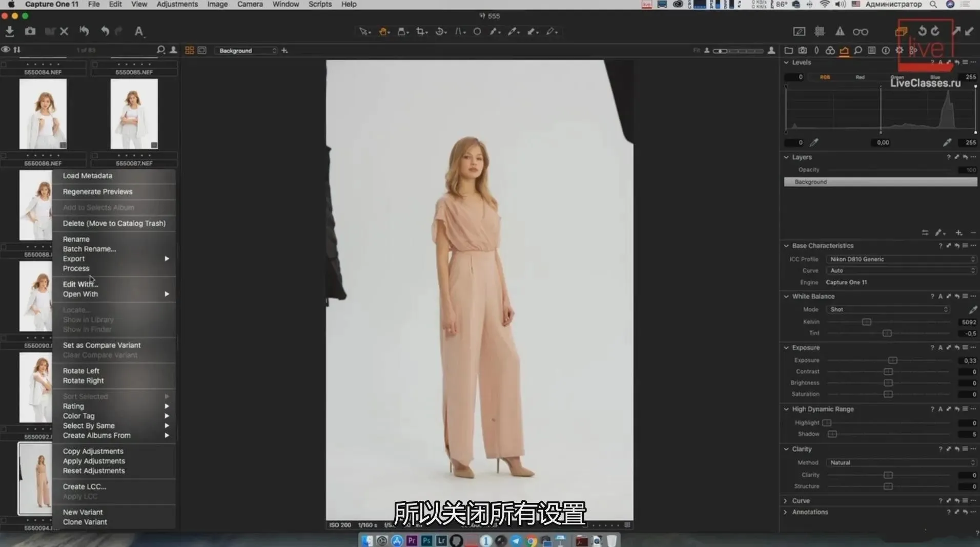Image resolution: width=980 pixels, height=547 pixels.
Task: Collapse the High Dynamic Range panel
Action: [x=786, y=409]
